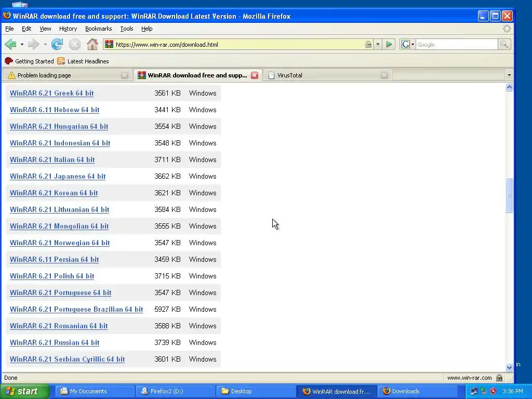This screenshot has height=399, width=532.
Task: Go to the Home page
Action: 92,44
